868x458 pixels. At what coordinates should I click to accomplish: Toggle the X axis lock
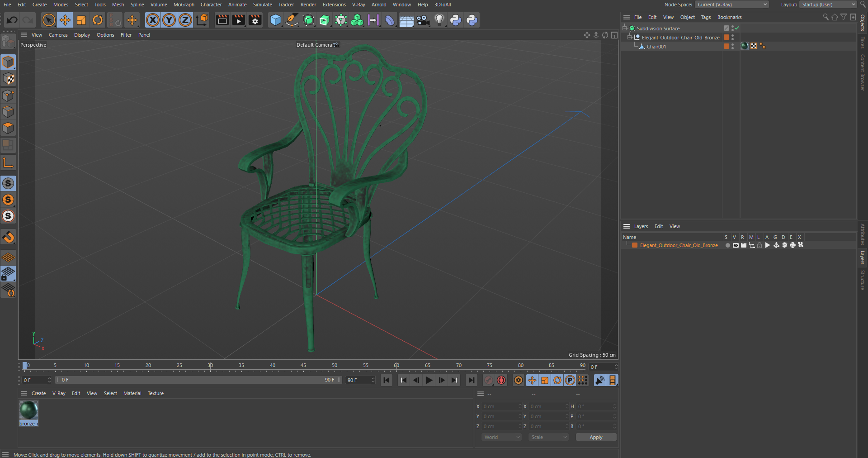(x=153, y=20)
